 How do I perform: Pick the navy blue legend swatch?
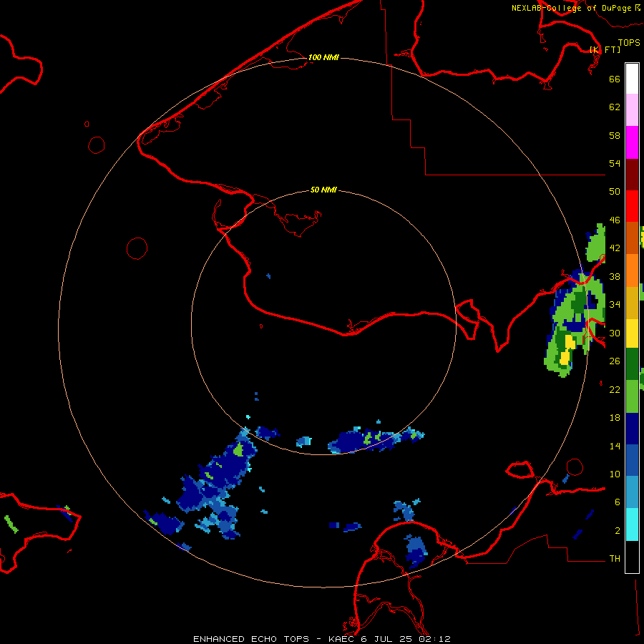coord(632,429)
